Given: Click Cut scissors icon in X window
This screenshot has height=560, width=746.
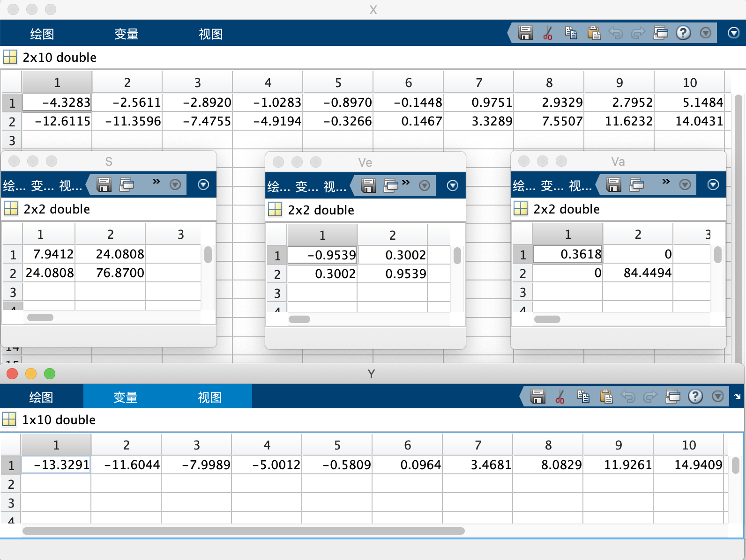Looking at the screenshot, I should pyautogui.click(x=548, y=33).
